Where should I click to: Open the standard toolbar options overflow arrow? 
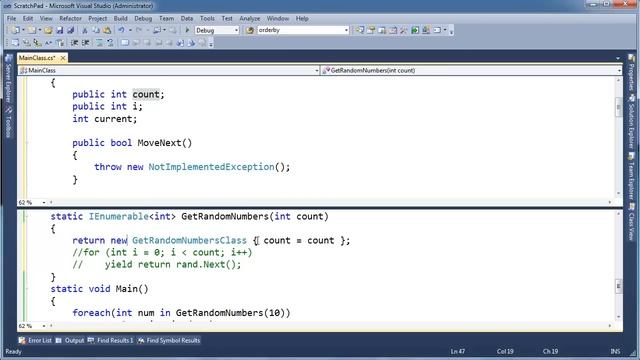(451, 31)
